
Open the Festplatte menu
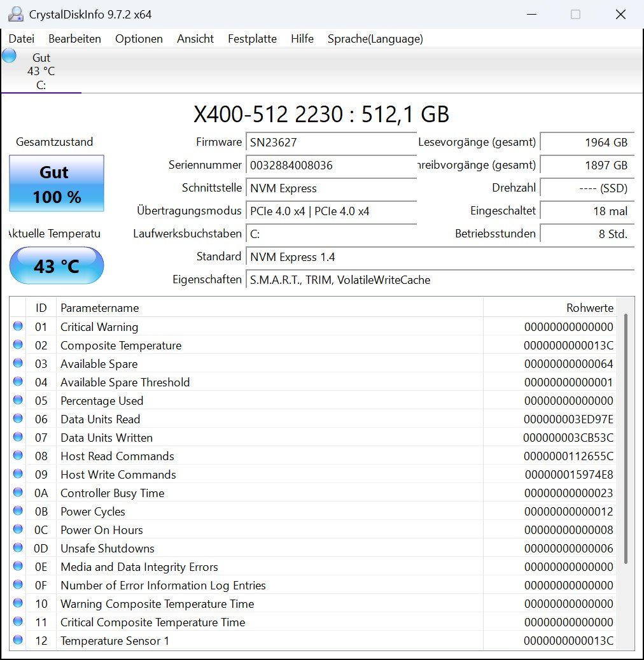pos(252,39)
